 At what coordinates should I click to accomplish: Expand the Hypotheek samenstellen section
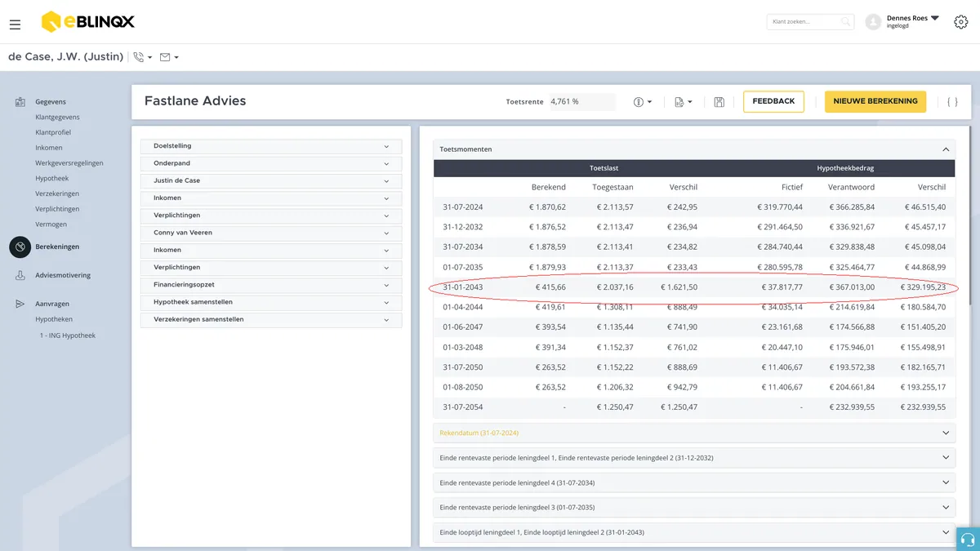pyautogui.click(x=271, y=302)
